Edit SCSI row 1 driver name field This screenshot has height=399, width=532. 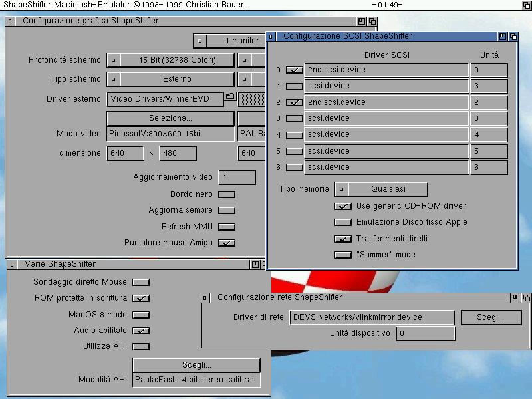coord(387,86)
